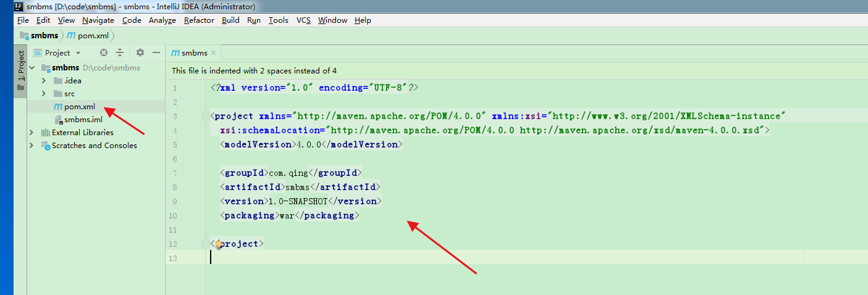The image size is (868, 295).
Task: Open the Edit menu
Action: (43, 20)
